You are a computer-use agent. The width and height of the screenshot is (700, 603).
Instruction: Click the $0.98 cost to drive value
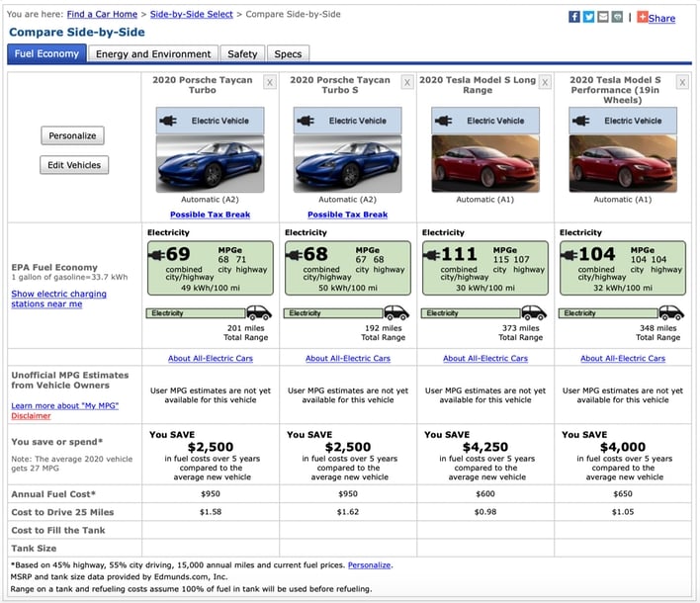point(485,512)
